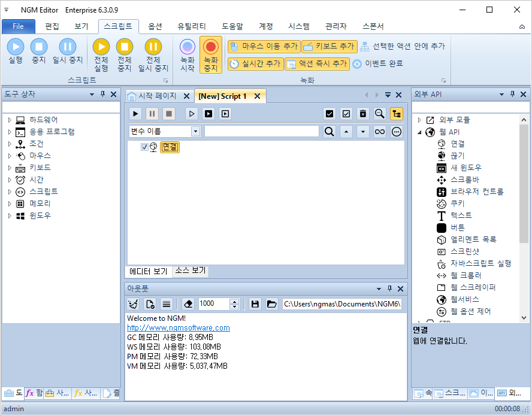Toggle the 실시간 추가 button
Screen dimensions: 532x416
point(255,63)
